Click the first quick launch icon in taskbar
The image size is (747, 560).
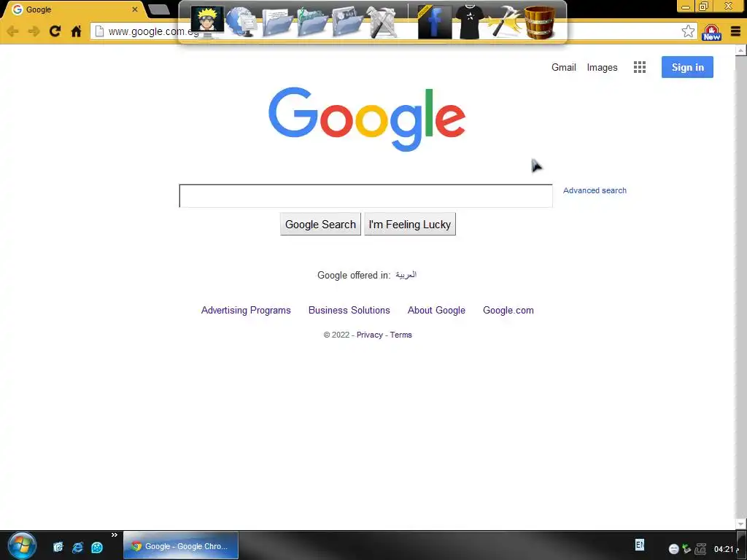58,547
